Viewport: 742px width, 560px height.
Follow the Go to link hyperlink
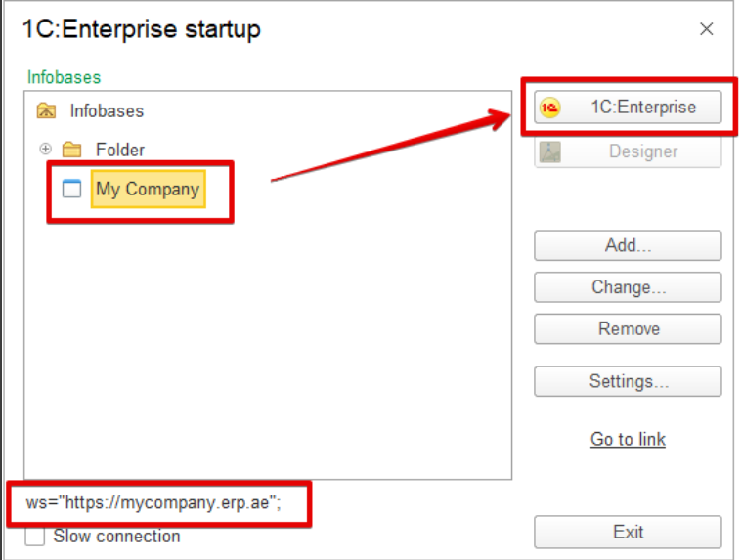point(628,440)
